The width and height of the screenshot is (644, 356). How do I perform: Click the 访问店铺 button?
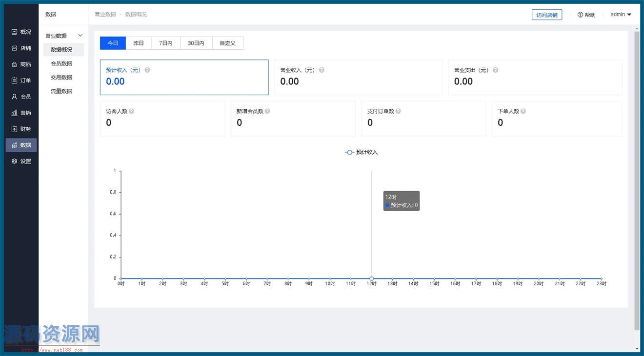point(546,15)
